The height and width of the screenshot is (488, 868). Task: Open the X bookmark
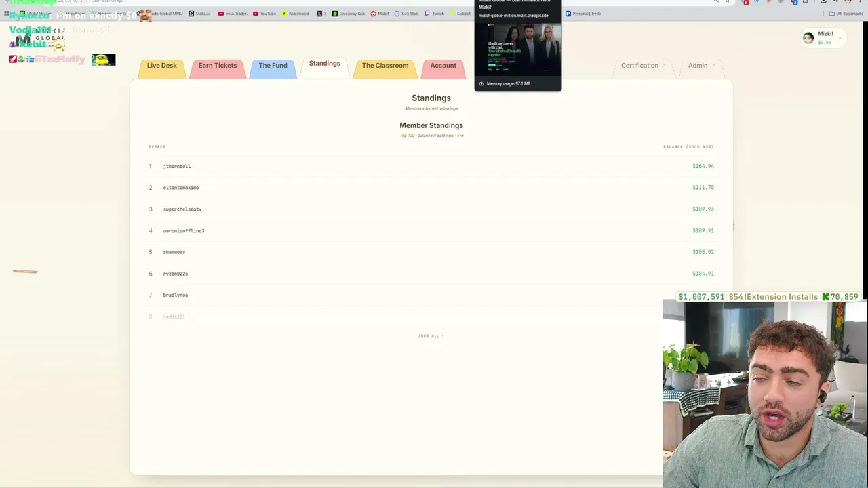click(x=321, y=14)
